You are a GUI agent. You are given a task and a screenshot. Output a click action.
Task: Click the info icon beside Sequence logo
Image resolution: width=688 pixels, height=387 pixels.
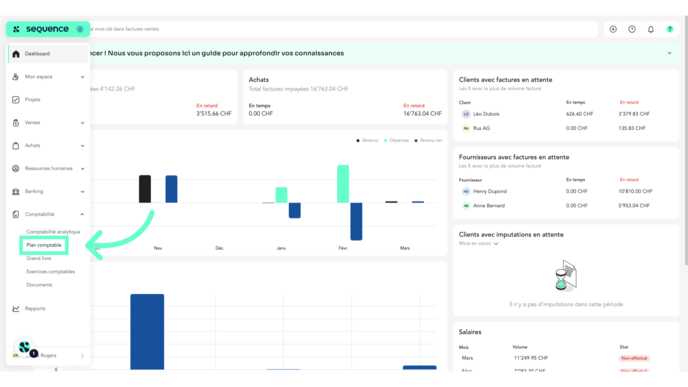[80, 29]
